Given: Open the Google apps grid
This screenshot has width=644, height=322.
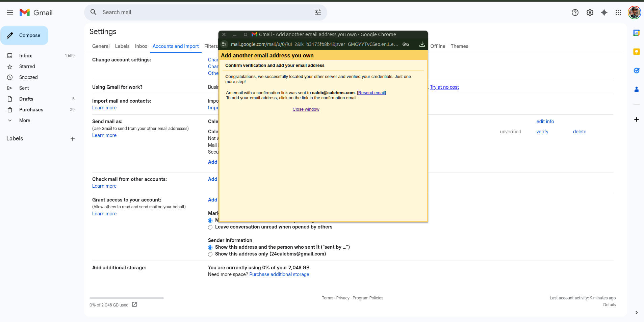Looking at the screenshot, I should [618, 12].
